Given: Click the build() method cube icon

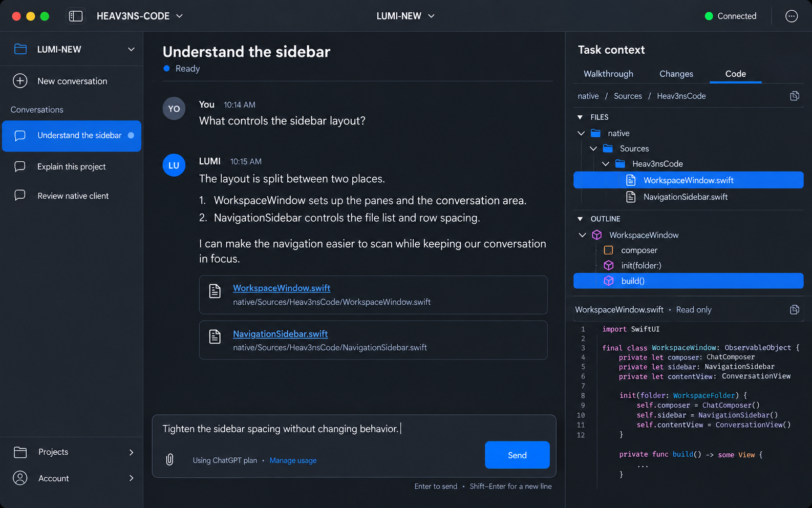Looking at the screenshot, I should (x=608, y=281).
